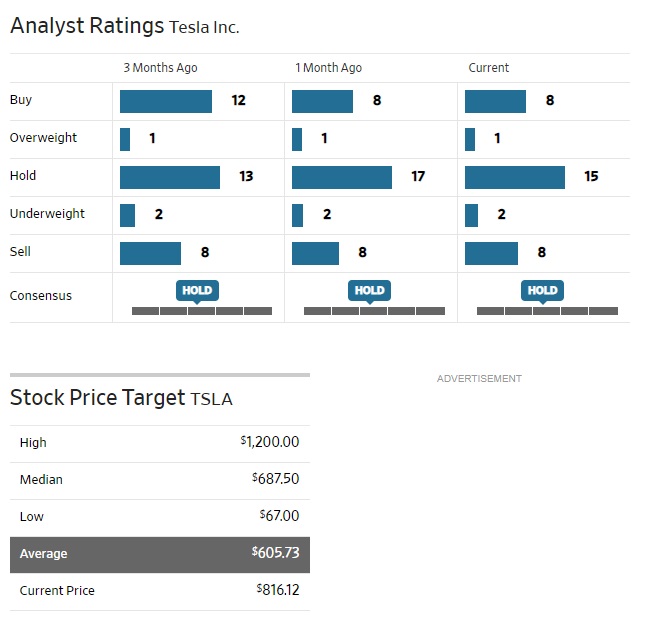The width and height of the screenshot is (647, 622).
Task: Click the Current column Sell bar
Action: (x=491, y=253)
